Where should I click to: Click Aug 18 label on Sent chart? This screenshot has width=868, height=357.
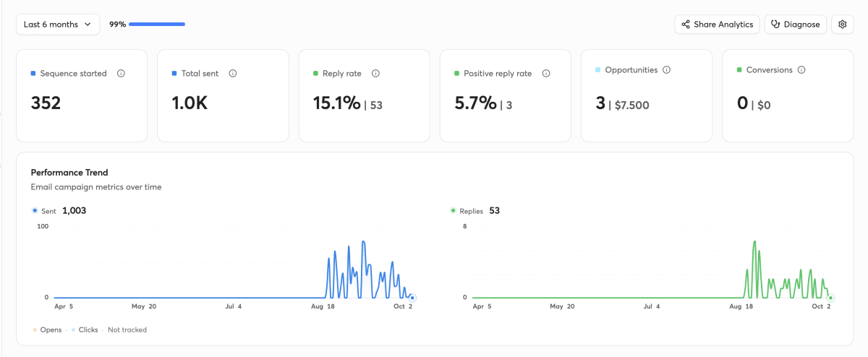(x=323, y=306)
